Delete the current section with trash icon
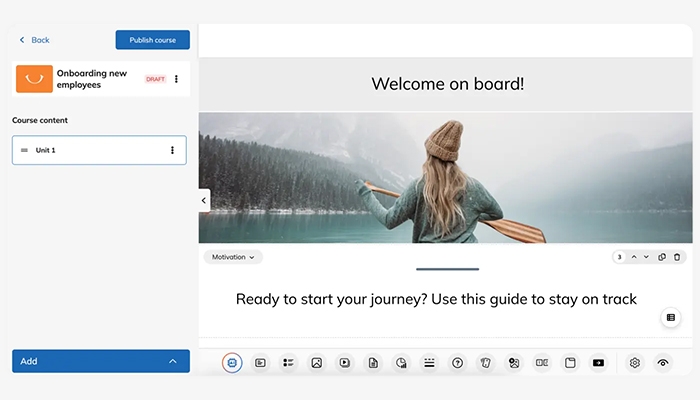The image size is (700, 400). 677,257
